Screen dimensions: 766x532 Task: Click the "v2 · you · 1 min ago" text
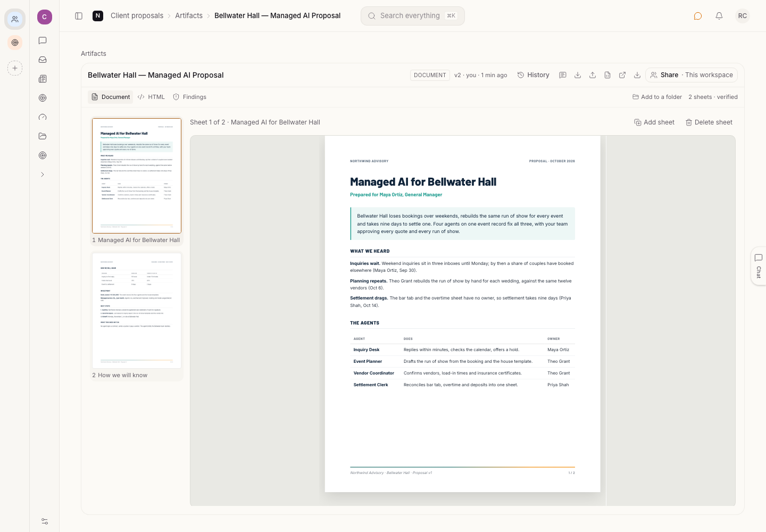(x=481, y=75)
